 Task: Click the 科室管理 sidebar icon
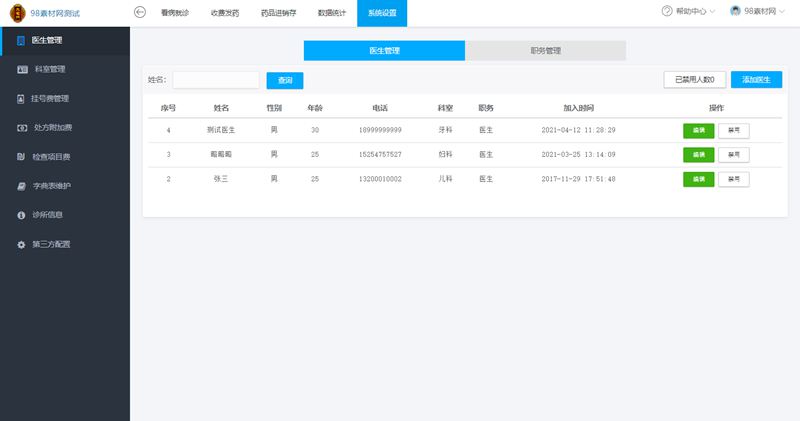pyautogui.click(x=23, y=70)
